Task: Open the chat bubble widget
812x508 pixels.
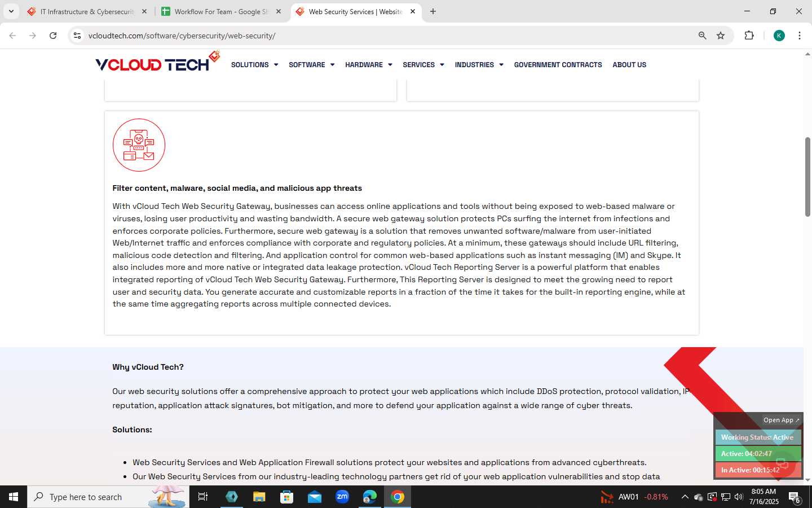Action: click(x=782, y=464)
